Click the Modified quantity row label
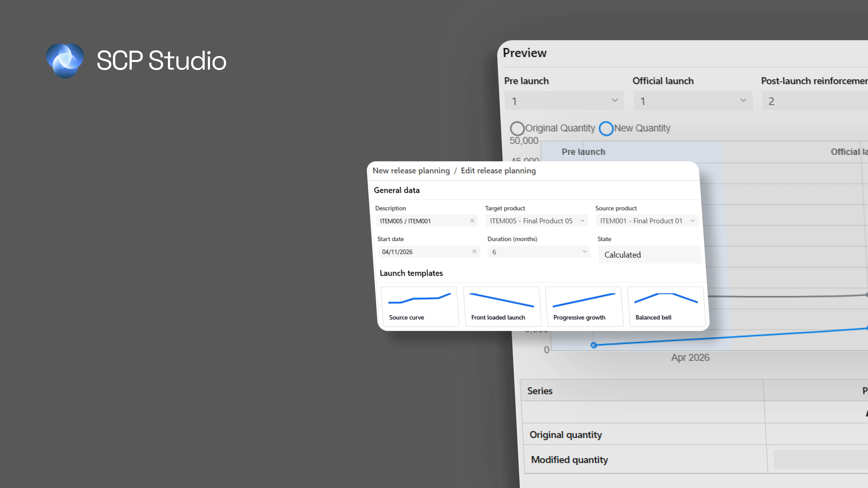This screenshot has width=868, height=488. click(569, 460)
